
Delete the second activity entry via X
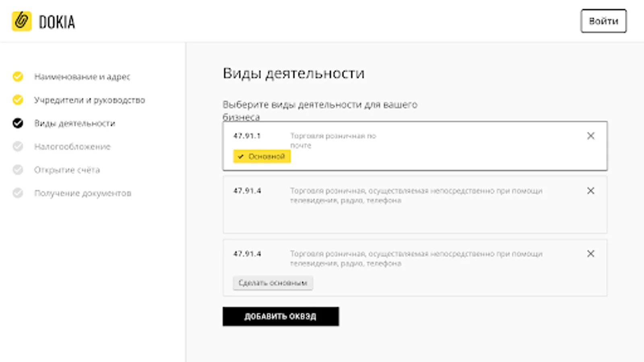[x=590, y=191]
